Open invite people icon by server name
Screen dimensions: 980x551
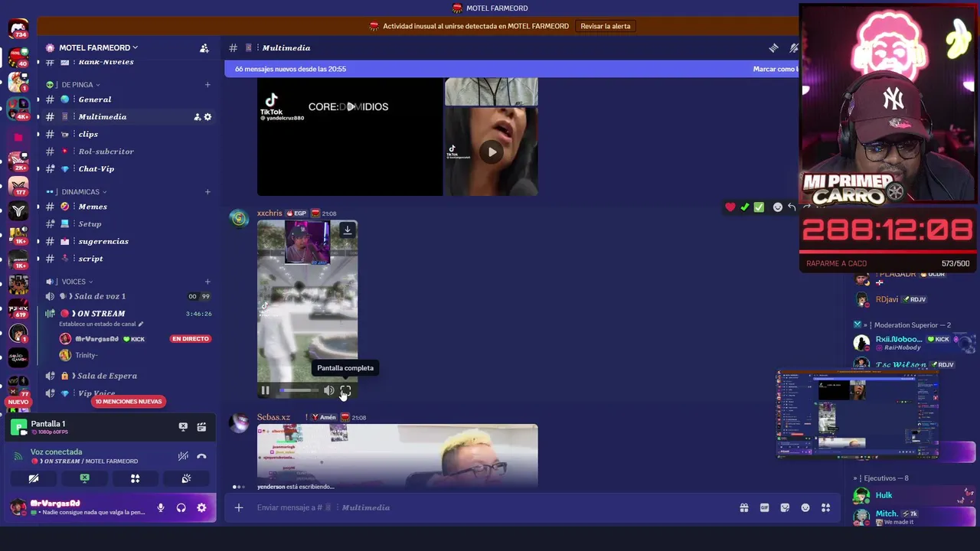click(204, 47)
